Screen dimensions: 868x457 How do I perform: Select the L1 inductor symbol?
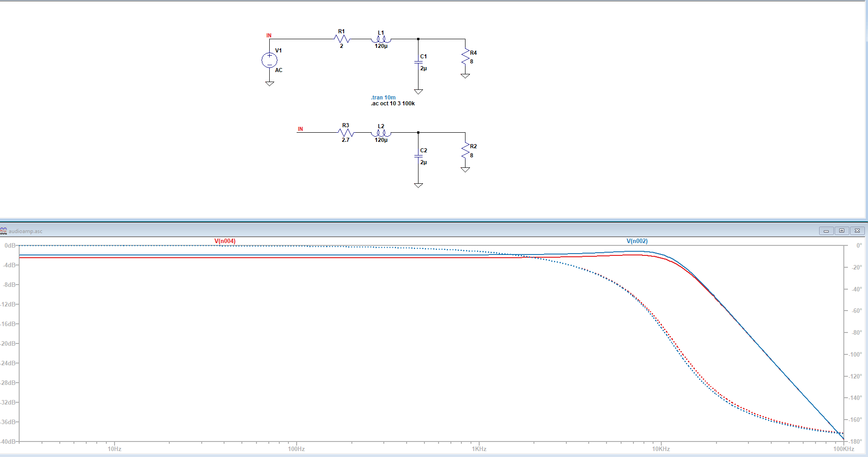click(x=381, y=39)
